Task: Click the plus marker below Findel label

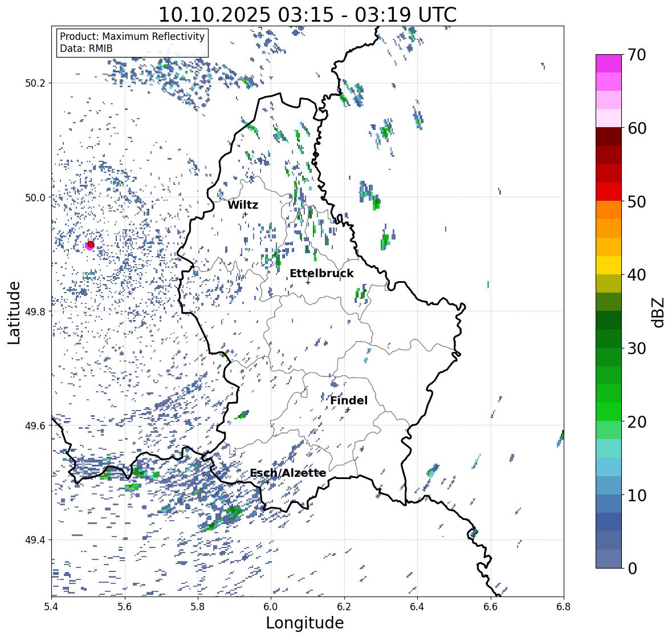Action: click(348, 410)
